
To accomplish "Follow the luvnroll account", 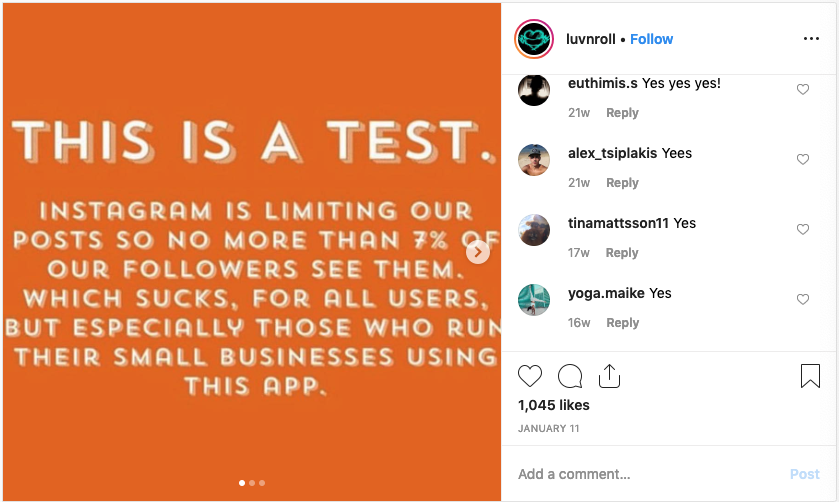I will point(651,39).
